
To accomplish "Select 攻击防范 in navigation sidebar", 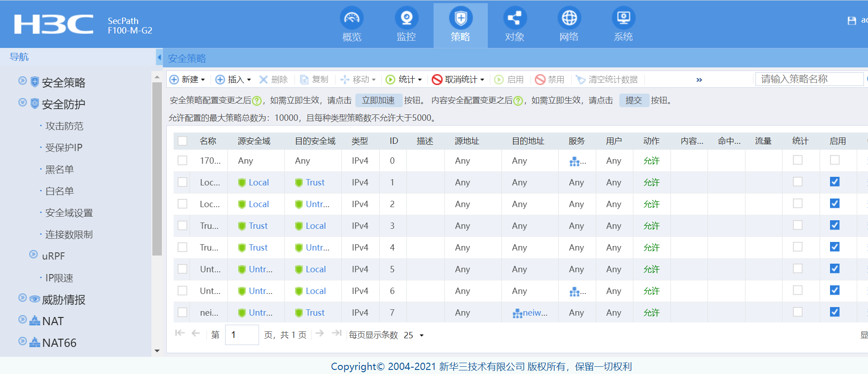I will [x=64, y=126].
